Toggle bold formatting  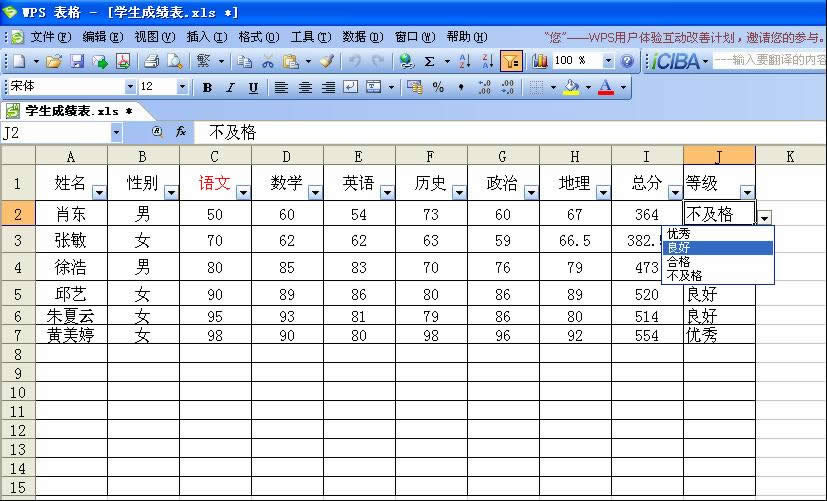[207, 87]
